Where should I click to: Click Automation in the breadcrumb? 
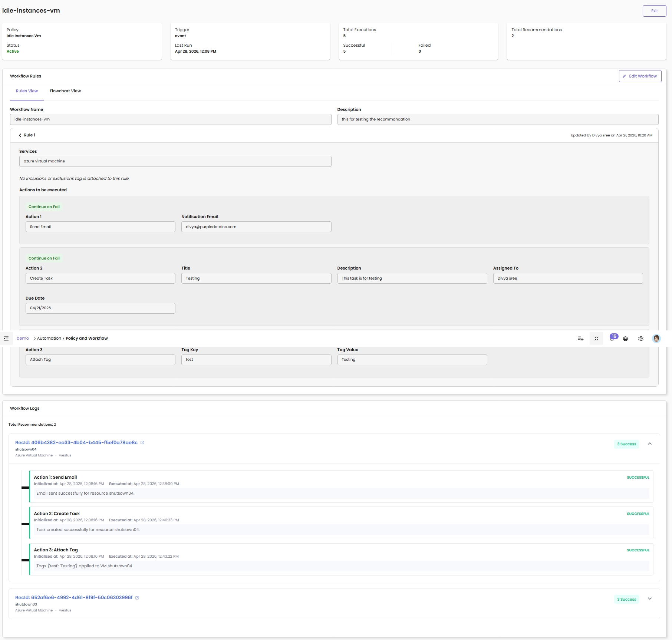(49, 339)
